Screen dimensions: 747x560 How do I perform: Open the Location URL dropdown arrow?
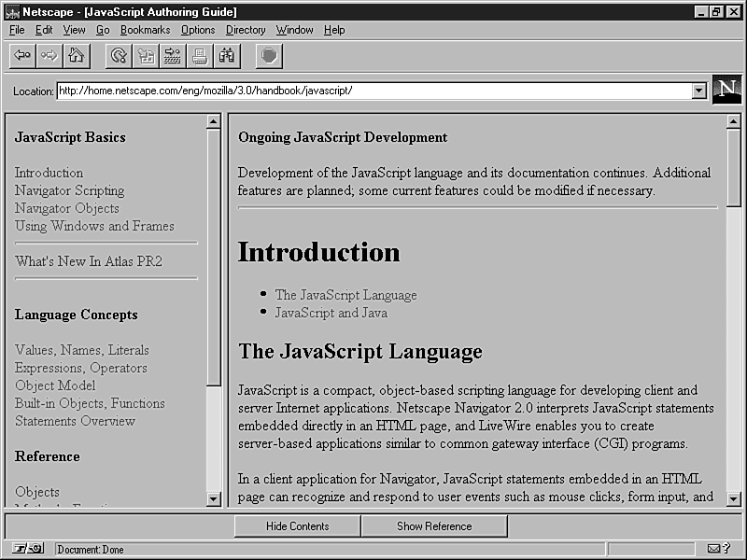pyautogui.click(x=698, y=91)
